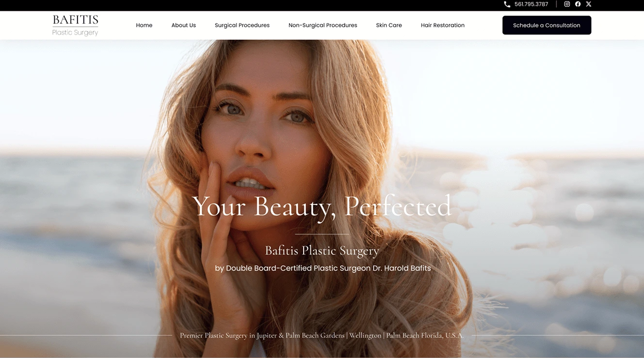The width and height of the screenshot is (644, 358).
Task: Click the 'Your Beauty, Perfected' headline
Action: [322, 207]
